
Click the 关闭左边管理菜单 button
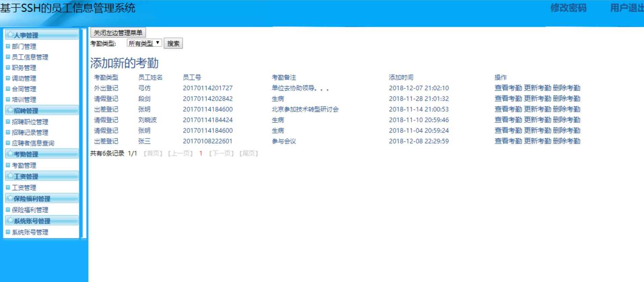(x=118, y=33)
